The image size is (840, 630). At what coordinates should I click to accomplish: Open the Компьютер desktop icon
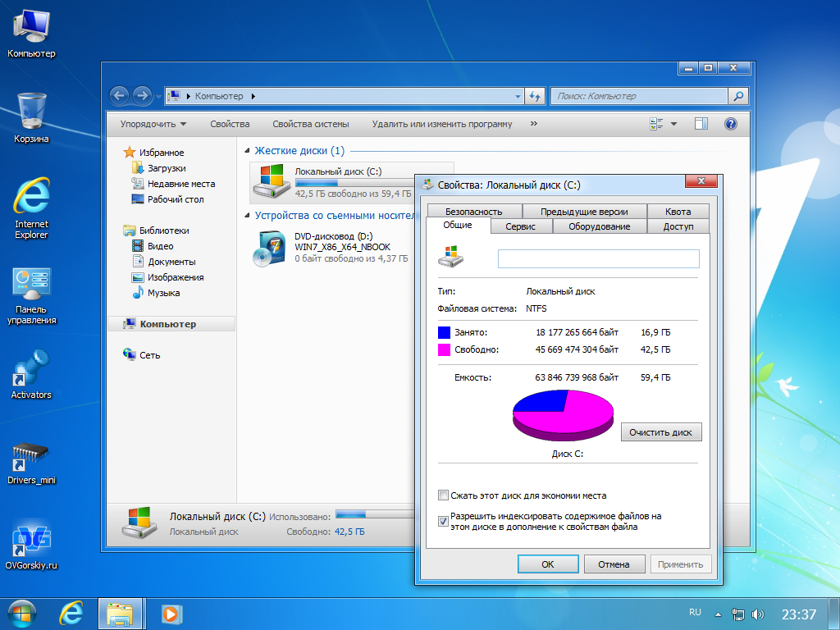point(31,33)
